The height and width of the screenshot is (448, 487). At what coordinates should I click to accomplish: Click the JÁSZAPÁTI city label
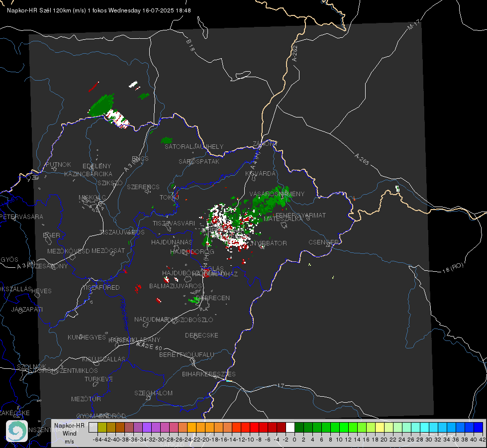pos(27,309)
